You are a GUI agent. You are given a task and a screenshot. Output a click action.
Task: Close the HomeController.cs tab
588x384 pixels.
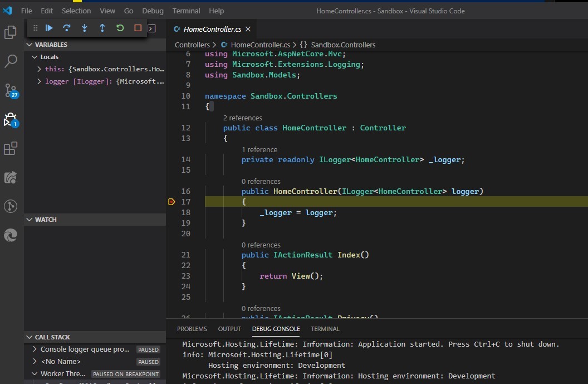(x=248, y=29)
